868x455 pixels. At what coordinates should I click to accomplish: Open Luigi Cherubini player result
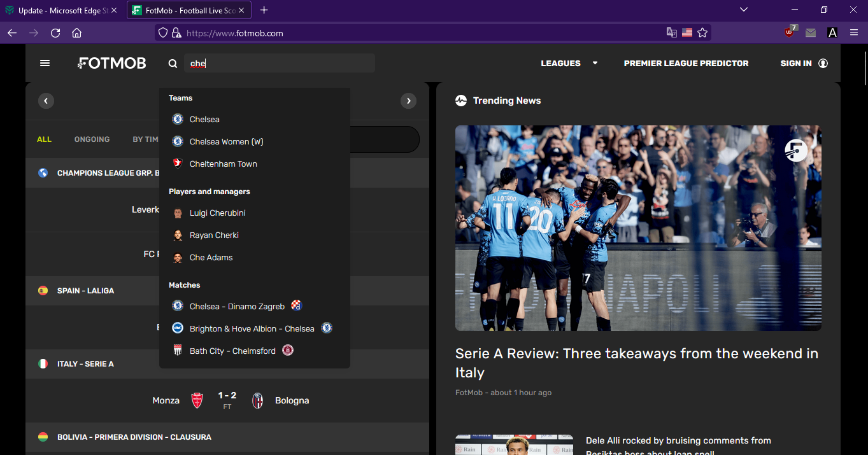[255, 213]
